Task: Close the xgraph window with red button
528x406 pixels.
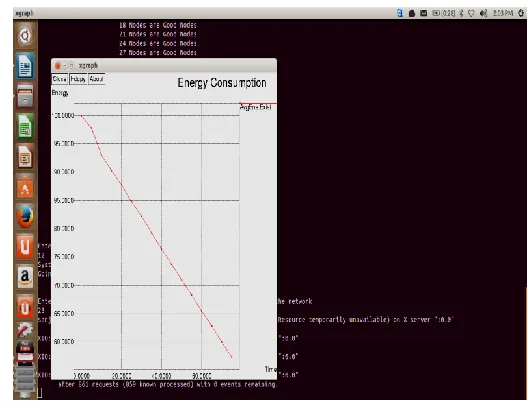Action: click(x=58, y=65)
